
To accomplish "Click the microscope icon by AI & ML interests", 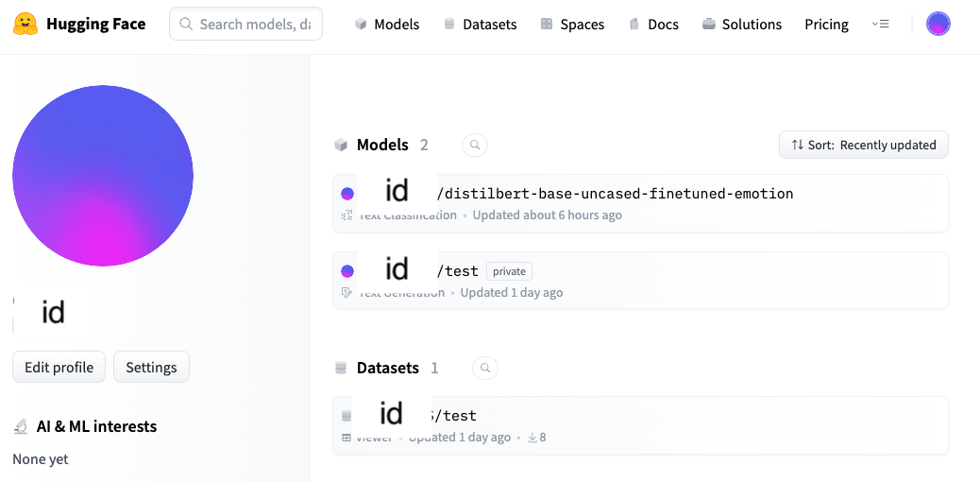I will (x=20, y=427).
